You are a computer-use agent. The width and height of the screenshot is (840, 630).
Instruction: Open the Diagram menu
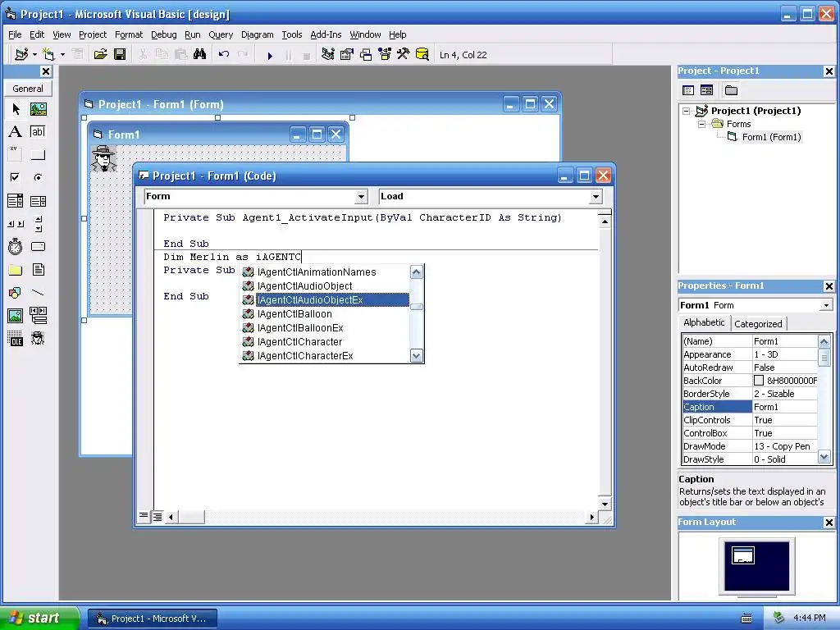(x=257, y=34)
